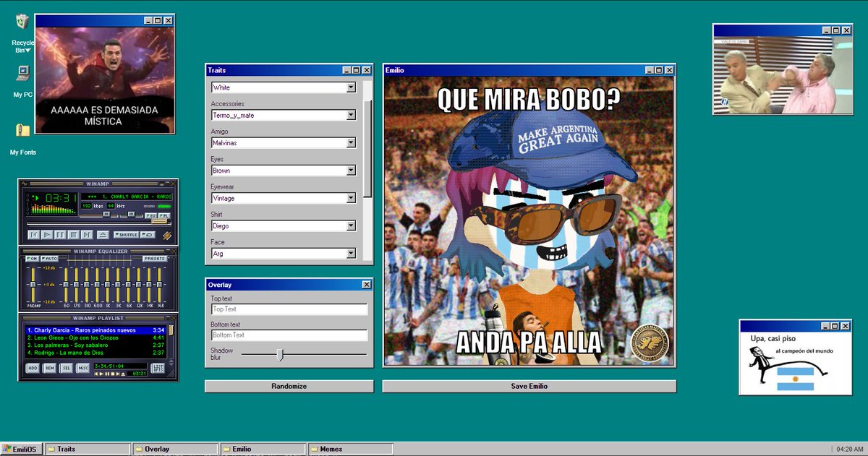The image size is (868, 456).
Task: Click the playlist ADD button
Action: 33,368
